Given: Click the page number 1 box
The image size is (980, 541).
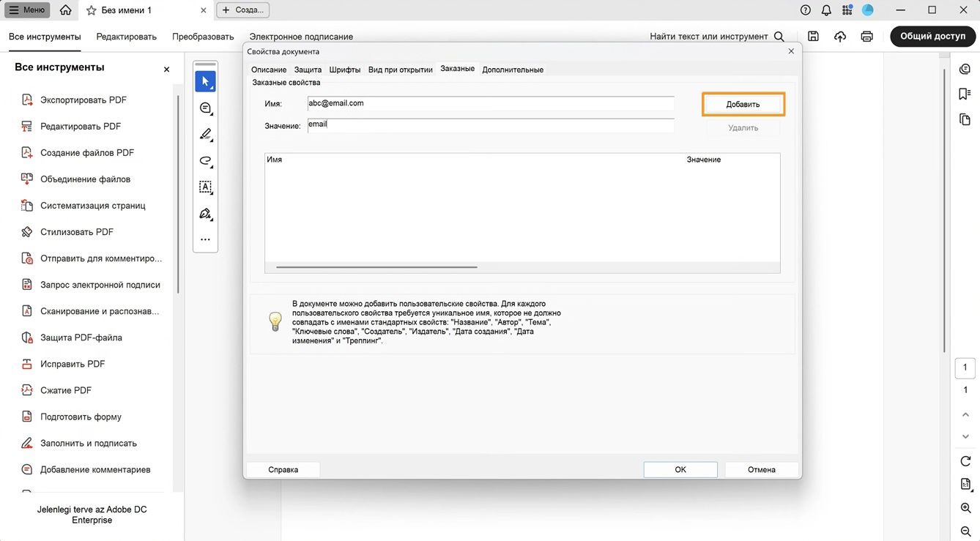Looking at the screenshot, I should [965, 367].
